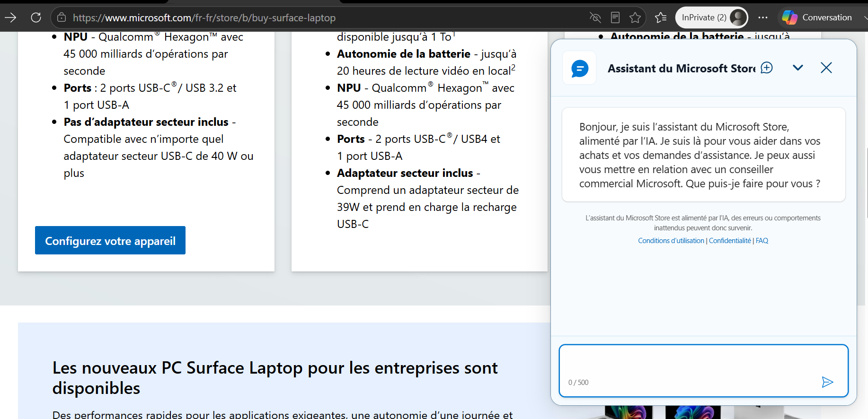
Task: Open tracking prevention crossed-eye icon
Action: (x=595, y=17)
